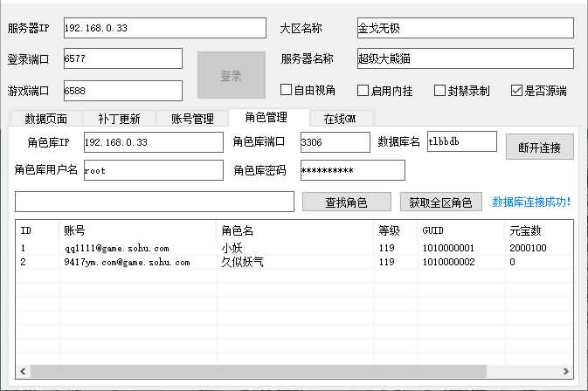Click the 数据库名 field showing tlbbdb
Viewport: 588px width, 391px height.
(x=462, y=141)
